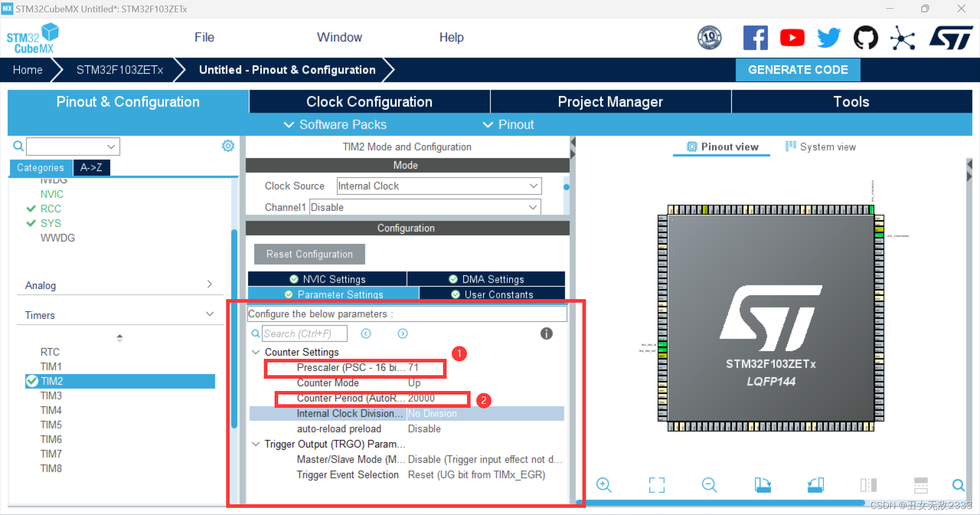The height and width of the screenshot is (515, 980).
Task: Open the Help menu
Action: coord(451,37)
